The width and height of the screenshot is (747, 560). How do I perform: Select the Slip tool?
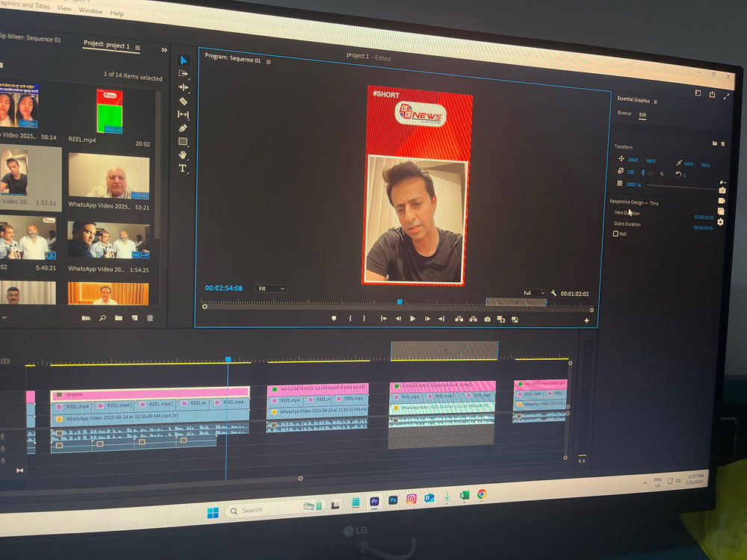tap(184, 114)
